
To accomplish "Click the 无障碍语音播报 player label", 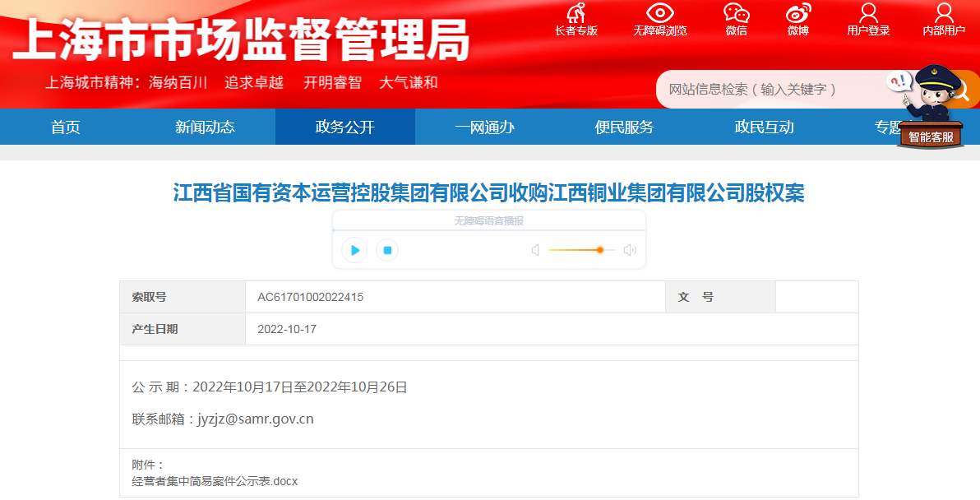I will (x=488, y=220).
